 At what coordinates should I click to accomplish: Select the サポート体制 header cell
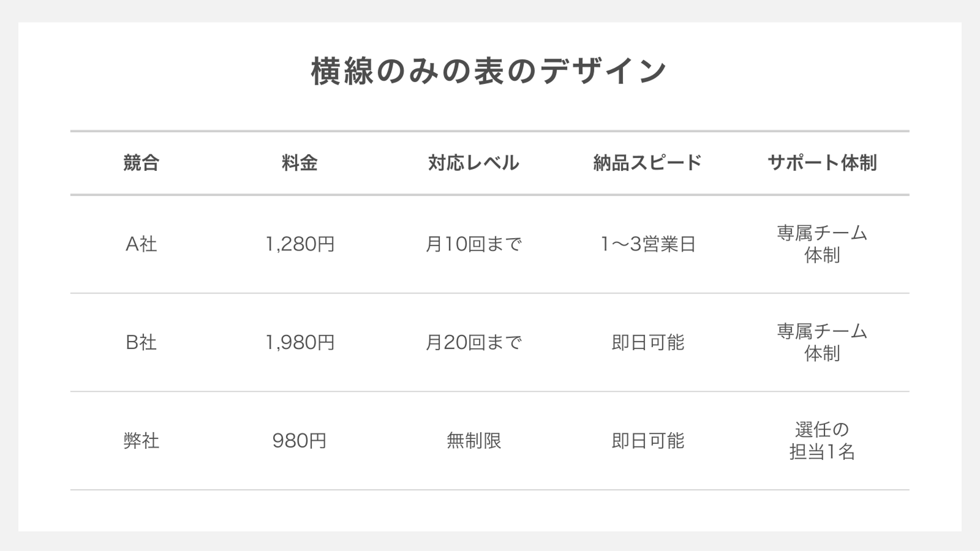tap(822, 163)
